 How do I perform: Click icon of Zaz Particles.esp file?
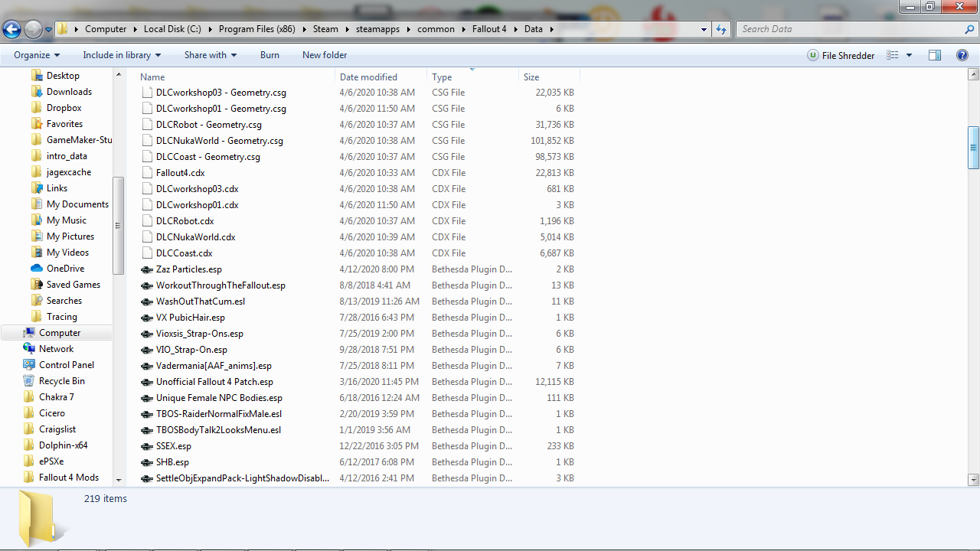click(147, 269)
